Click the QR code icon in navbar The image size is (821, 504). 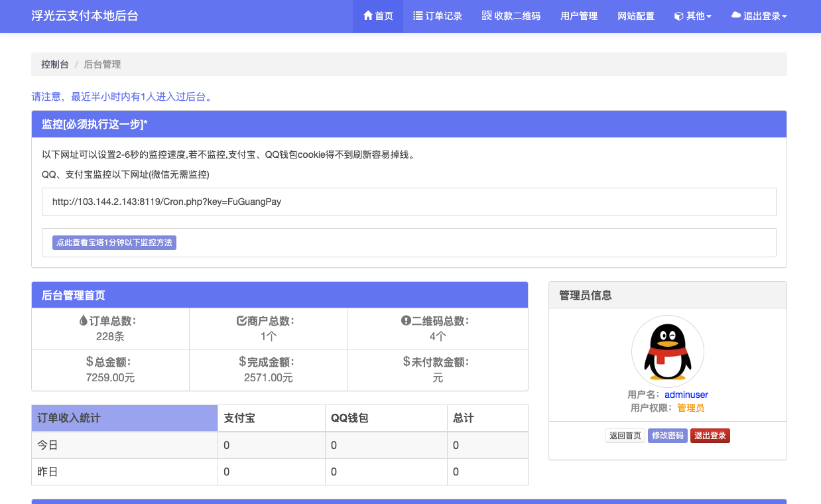(x=487, y=16)
